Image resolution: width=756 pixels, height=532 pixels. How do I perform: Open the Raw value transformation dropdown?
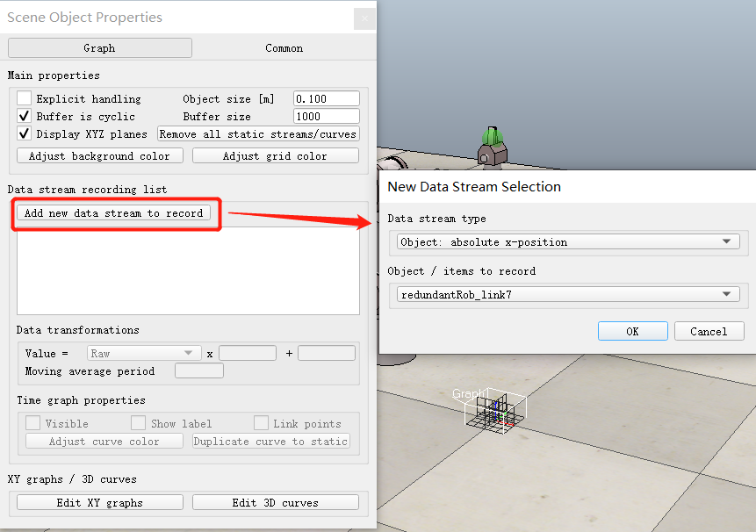144,353
